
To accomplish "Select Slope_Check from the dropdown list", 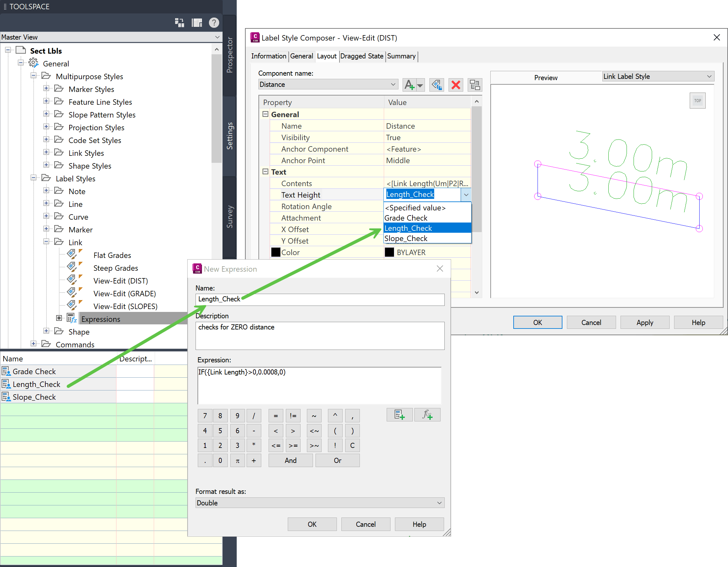I will [406, 238].
